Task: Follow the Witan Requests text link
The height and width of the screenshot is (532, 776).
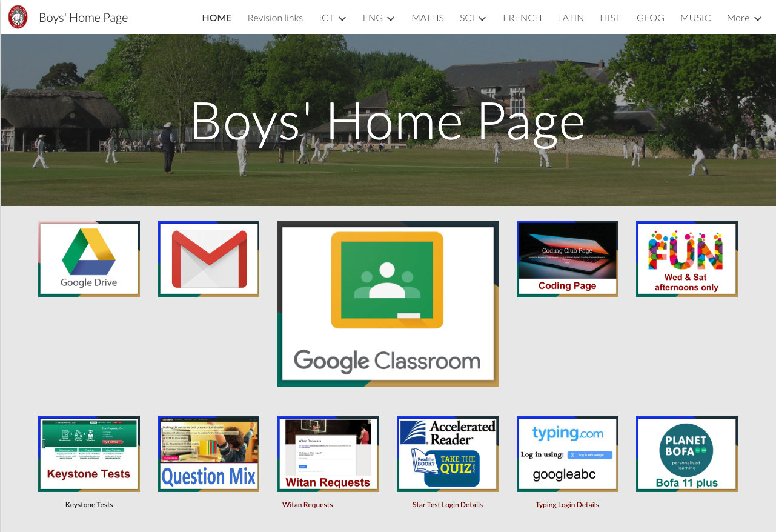Action: (x=307, y=504)
